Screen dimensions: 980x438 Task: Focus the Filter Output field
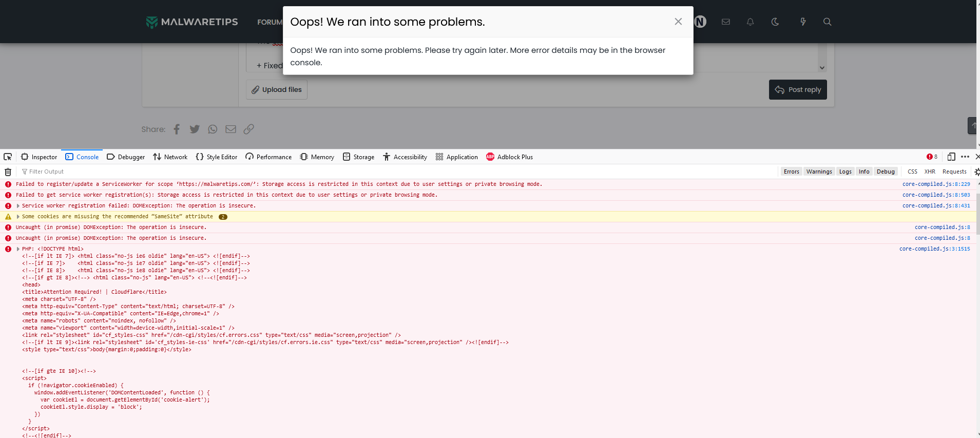click(398, 172)
